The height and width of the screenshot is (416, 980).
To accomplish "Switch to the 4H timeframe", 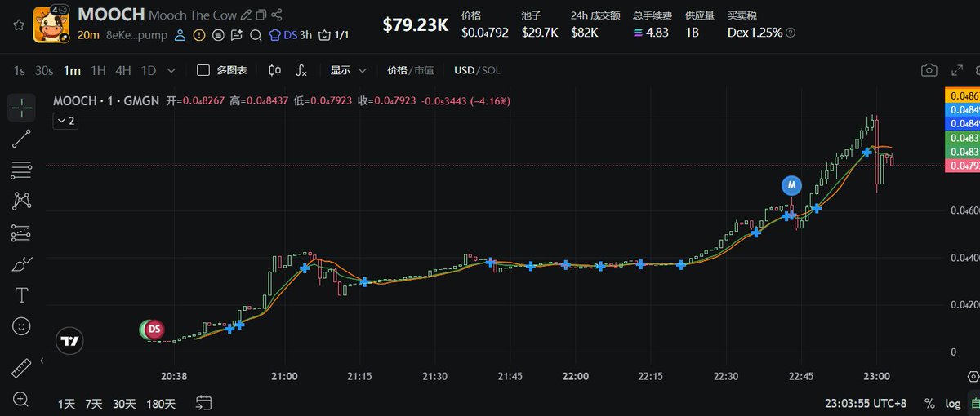I will pos(122,70).
